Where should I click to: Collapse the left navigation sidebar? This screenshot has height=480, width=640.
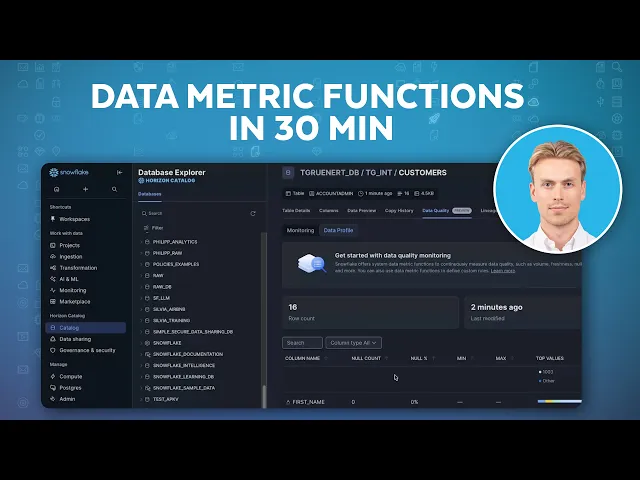click(x=120, y=172)
